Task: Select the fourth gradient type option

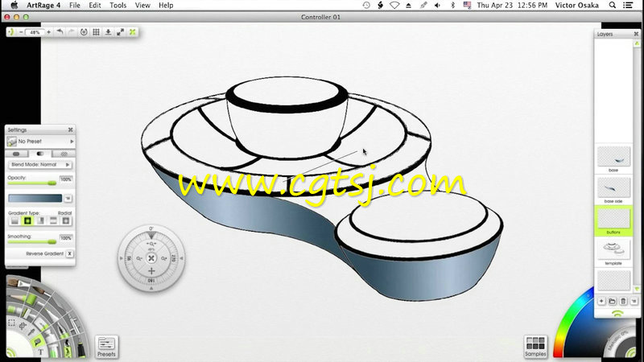Action: click(x=53, y=221)
